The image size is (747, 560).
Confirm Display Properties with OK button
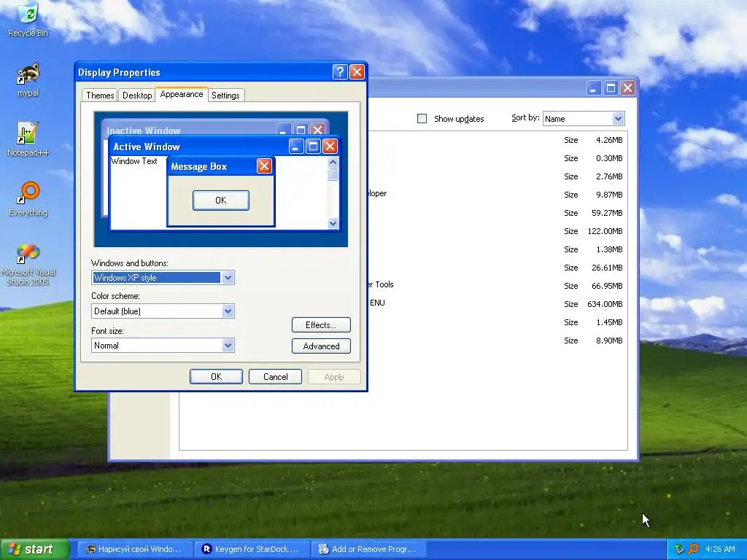[216, 377]
